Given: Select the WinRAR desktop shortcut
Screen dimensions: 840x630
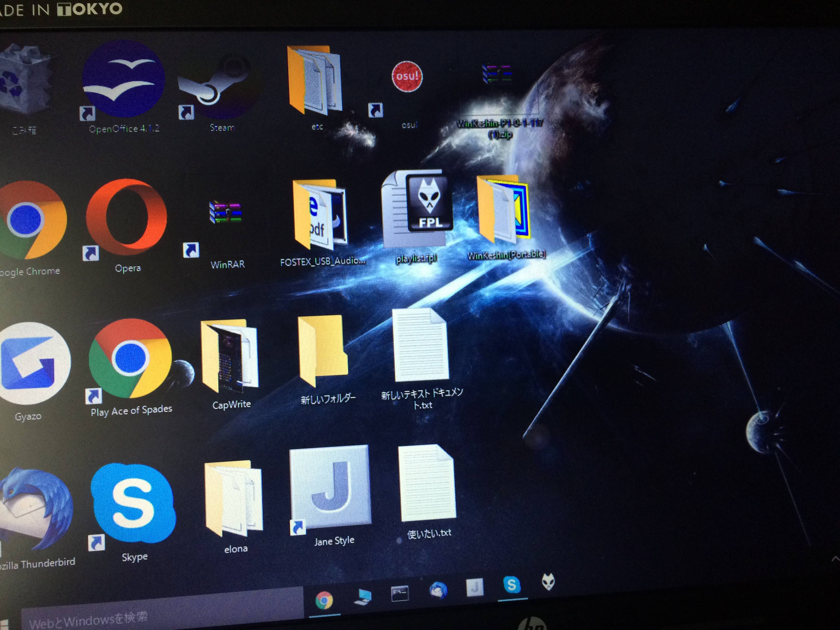Looking at the screenshot, I should click(x=225, y=213).
